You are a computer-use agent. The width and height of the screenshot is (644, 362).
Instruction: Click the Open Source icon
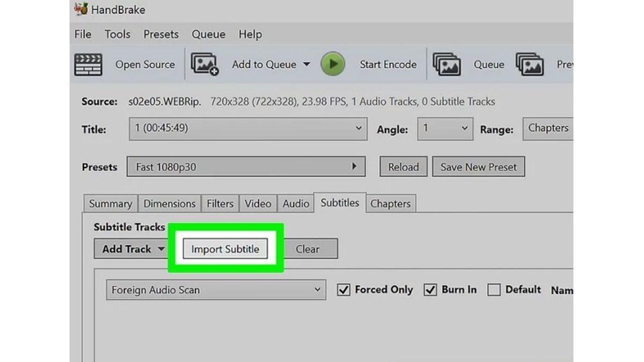click(x=87, y=64)
